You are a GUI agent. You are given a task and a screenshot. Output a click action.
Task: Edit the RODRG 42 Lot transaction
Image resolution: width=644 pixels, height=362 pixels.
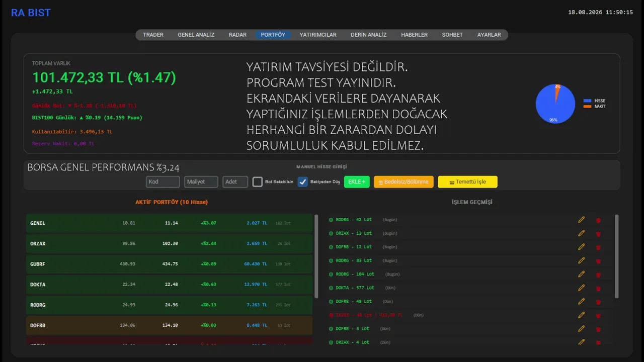581,220
